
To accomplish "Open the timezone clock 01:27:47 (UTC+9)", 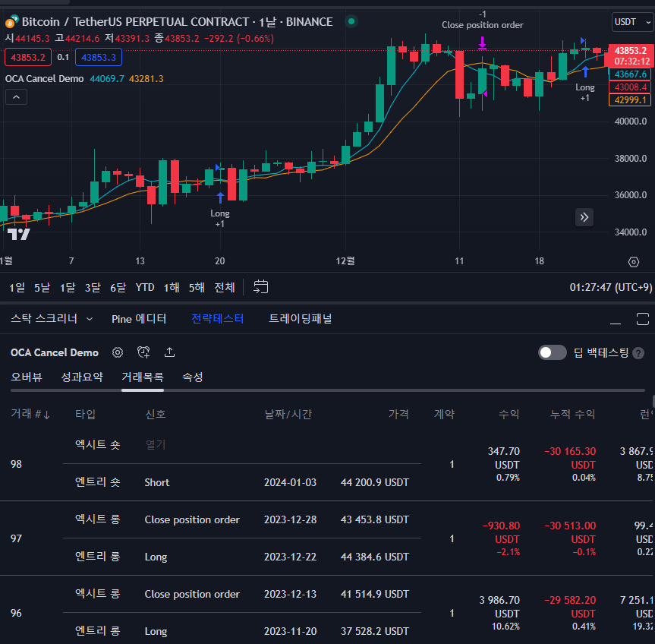I will pyautogui.click(x=611, y=288).
